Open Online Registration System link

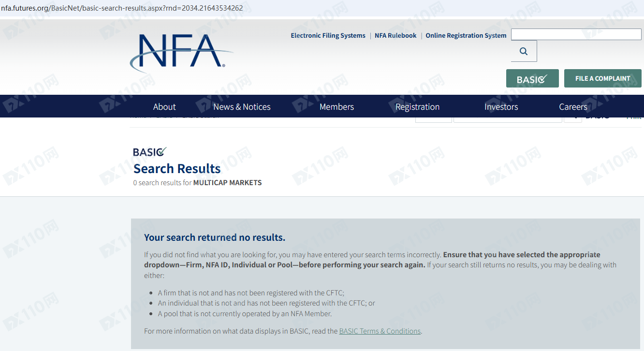[466, 35]
